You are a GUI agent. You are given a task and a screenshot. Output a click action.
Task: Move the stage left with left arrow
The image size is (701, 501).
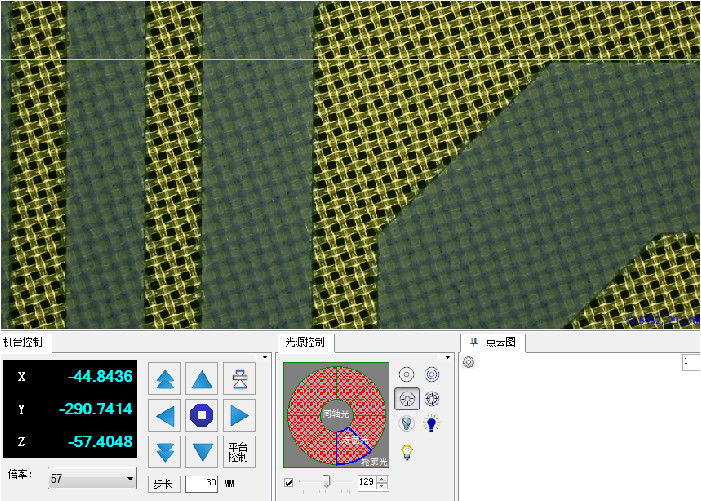coord(165,415)
